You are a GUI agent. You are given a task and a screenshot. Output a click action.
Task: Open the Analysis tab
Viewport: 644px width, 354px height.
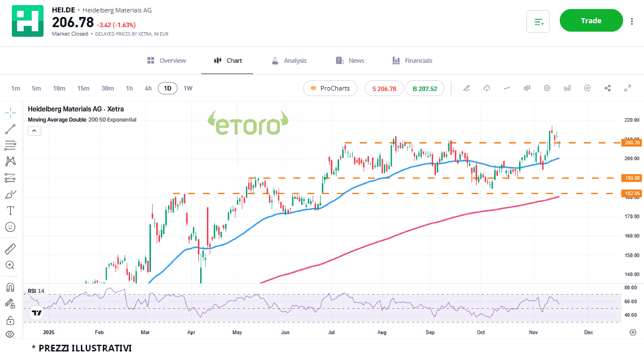click(x=289, y=61)
